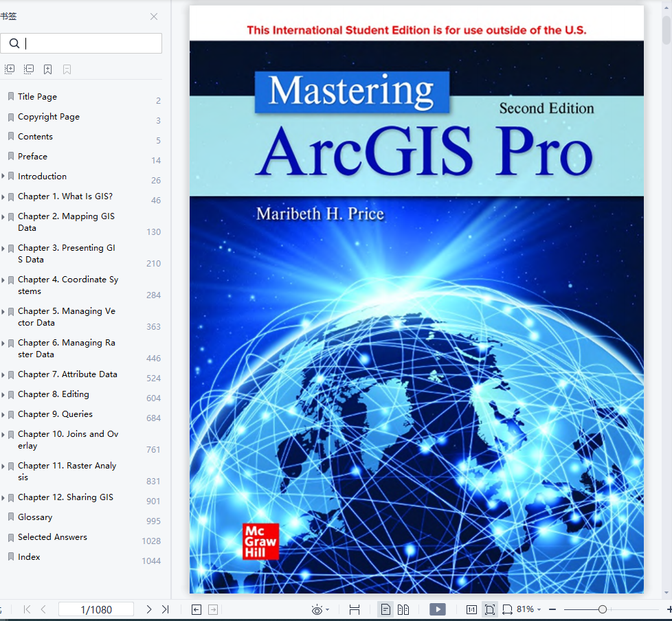Click the zoom out minus button

[x=552, y=609]
